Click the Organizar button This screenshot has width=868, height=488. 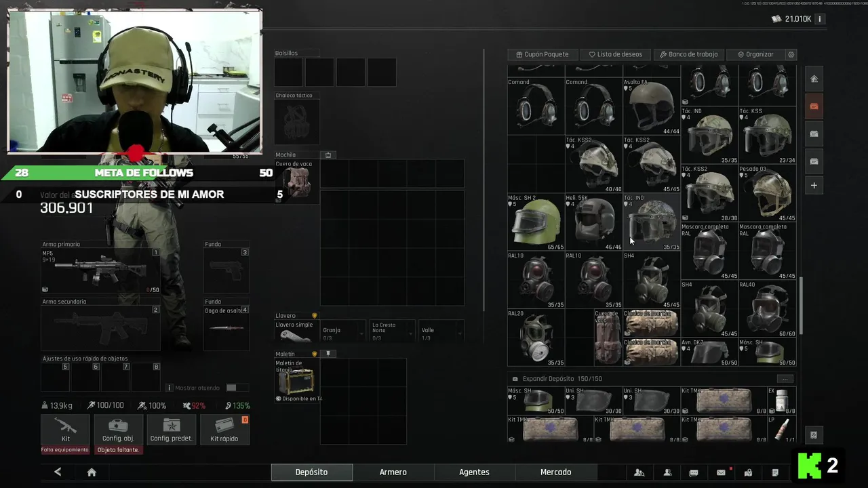coord(755,54)
